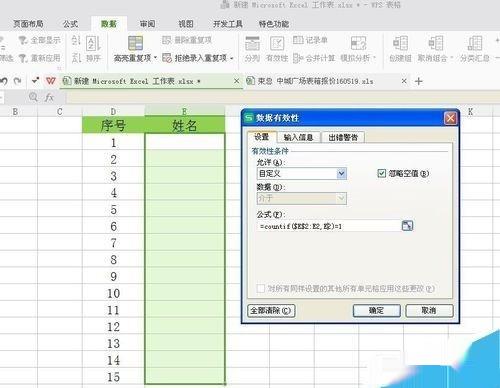Click the 取消组合 ungroup icon

pyautogui.click(x=435, y=43)
